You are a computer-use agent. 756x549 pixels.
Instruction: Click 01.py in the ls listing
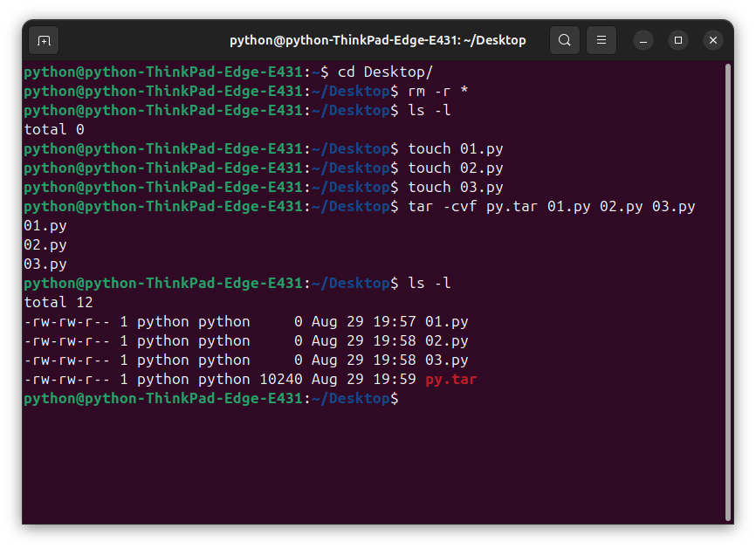446,322
